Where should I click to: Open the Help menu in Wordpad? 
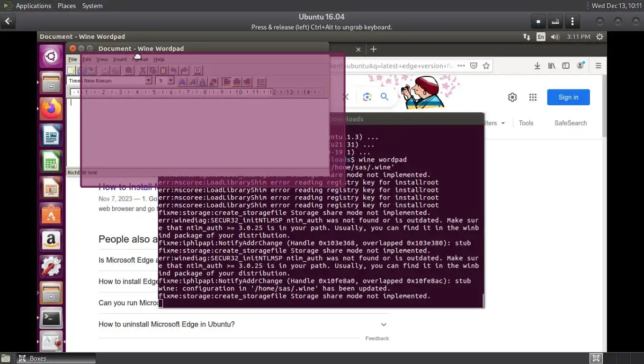pyautogui.click(x=159, y=59)
